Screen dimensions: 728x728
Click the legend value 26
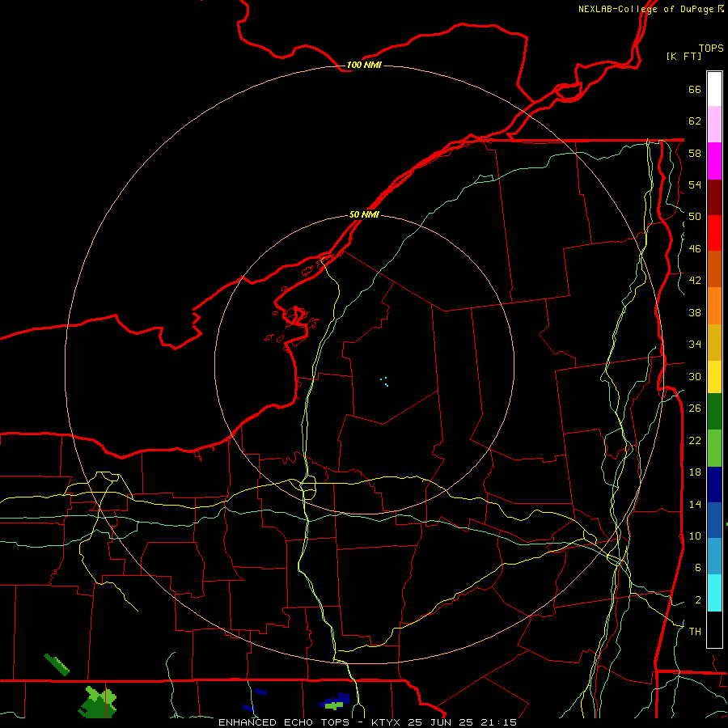coord(695,408)
